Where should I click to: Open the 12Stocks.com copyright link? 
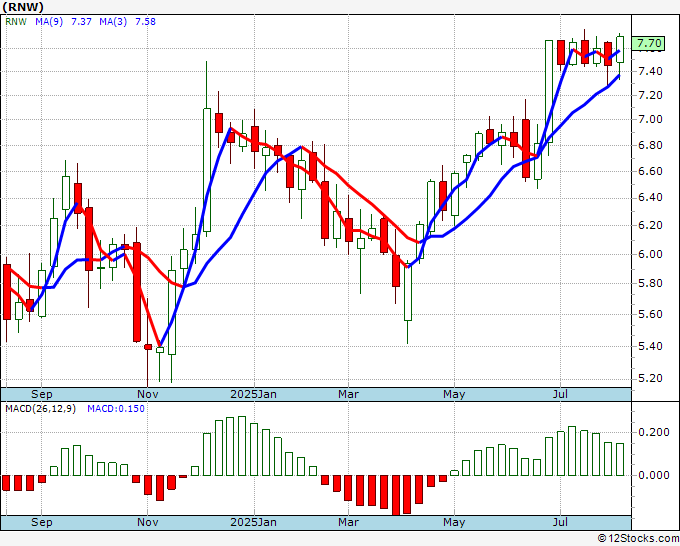click(638, 539)
